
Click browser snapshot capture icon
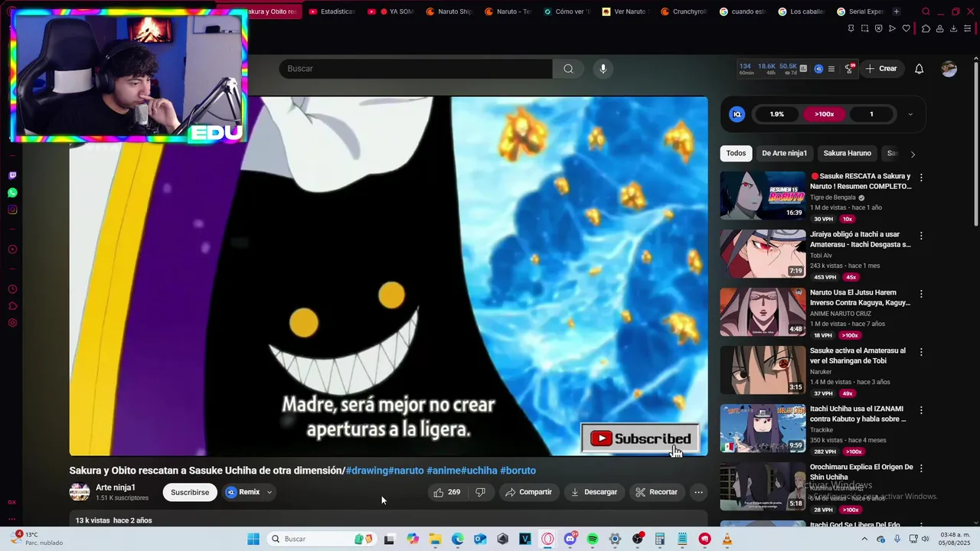tap(864, 28)
